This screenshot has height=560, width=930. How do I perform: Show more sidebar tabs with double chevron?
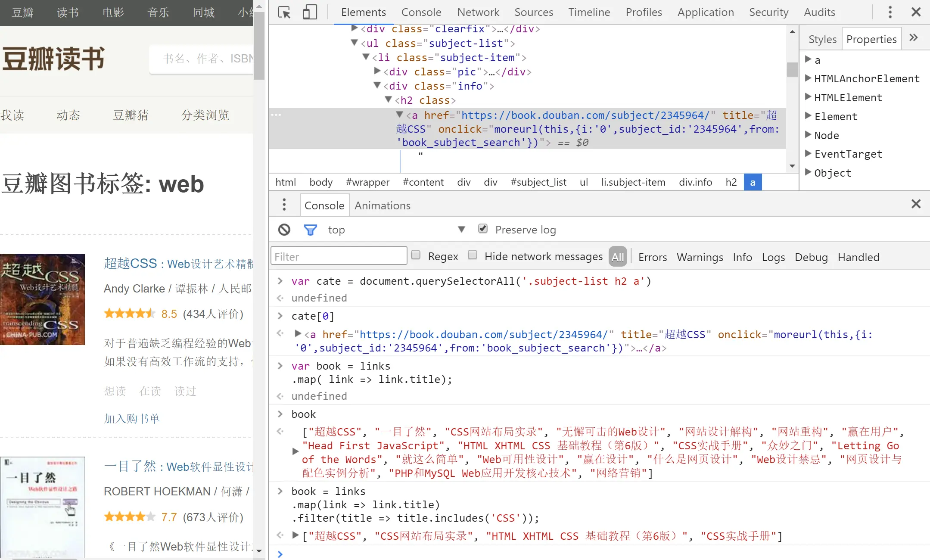point(914,38)
